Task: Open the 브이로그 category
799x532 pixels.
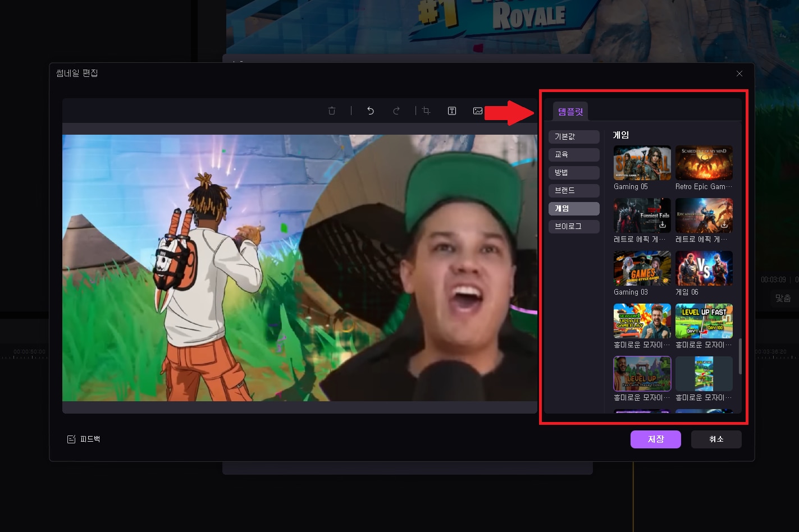Action: point(574,226)
